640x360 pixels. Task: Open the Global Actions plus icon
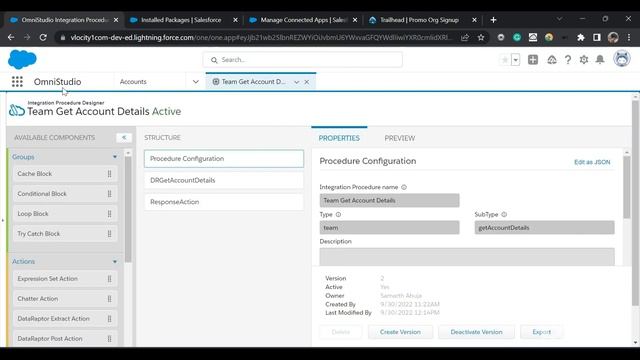pyautogui.click(x=533, y=60)
